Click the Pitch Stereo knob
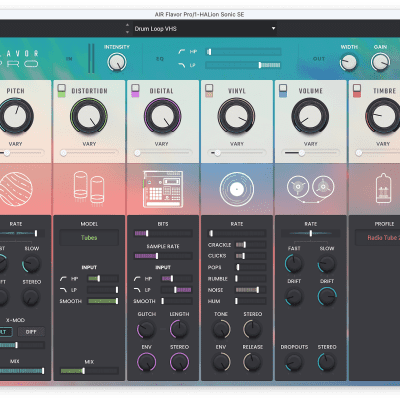Screen dimensions: 400x400 coord(31,297)
